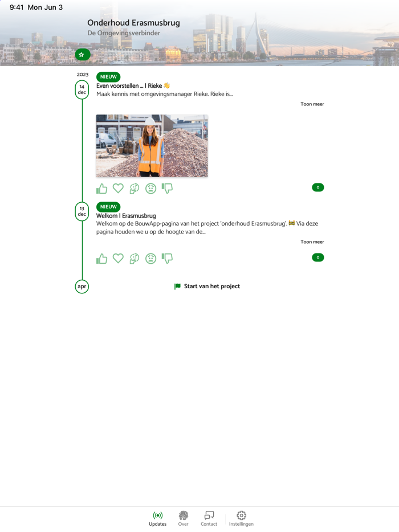
Task: Like the Welkom post with thumbs up
Action: [101, 259]
